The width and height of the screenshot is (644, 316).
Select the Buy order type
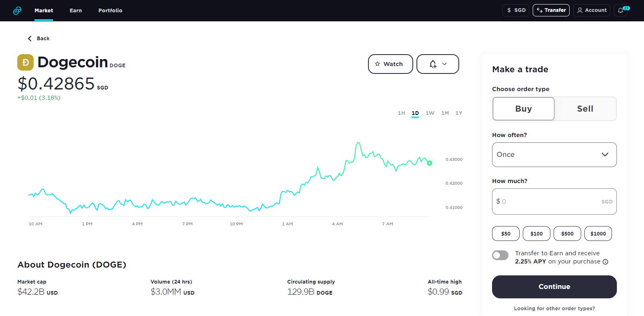pyautogui.click(x=523, y=109)
